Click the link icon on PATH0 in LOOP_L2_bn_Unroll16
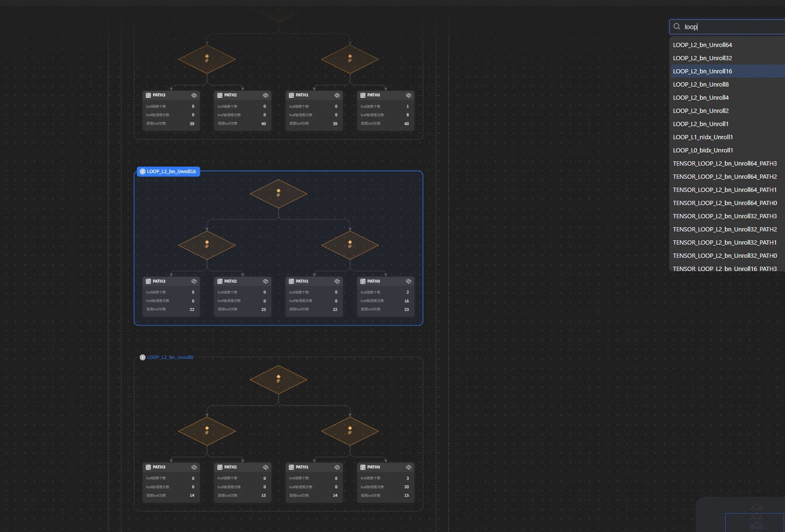785x532 pixels. click(408, 281)
